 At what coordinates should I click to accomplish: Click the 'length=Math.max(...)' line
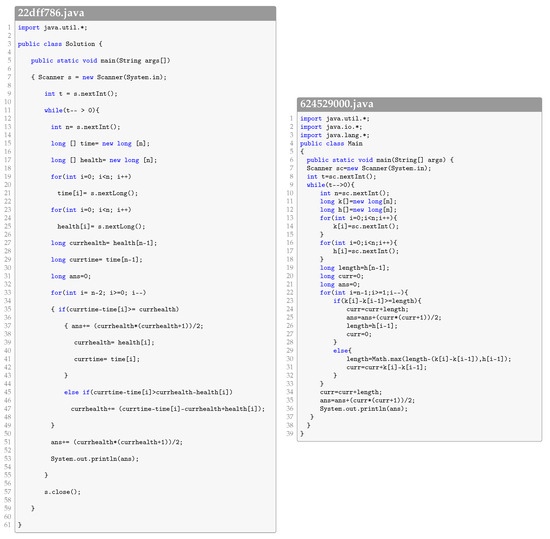429,359
